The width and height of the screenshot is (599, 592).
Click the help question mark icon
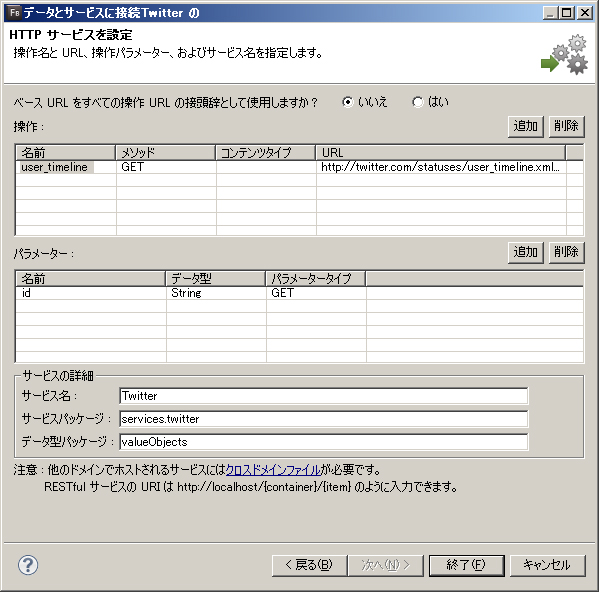point(28,565)
